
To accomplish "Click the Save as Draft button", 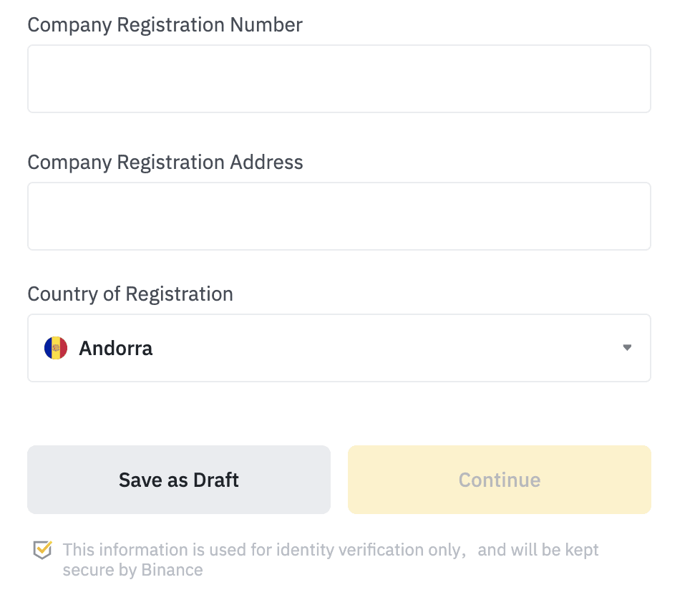I will [178, 480].
